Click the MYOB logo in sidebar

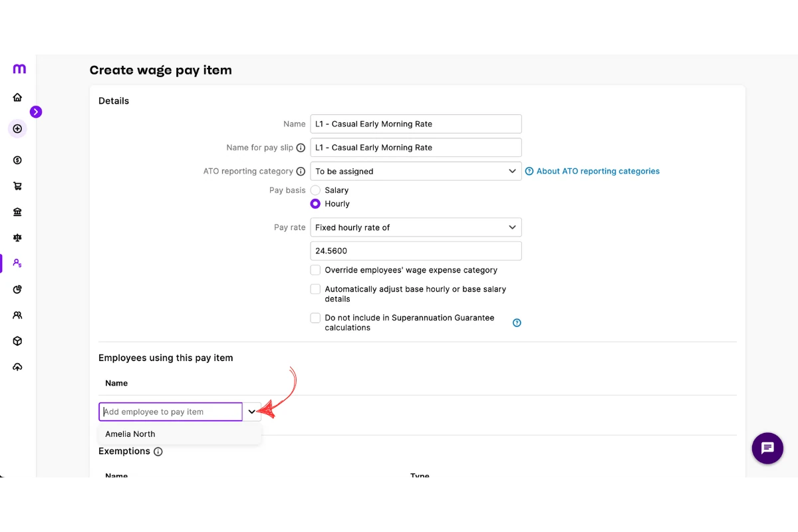(x=19, y=68)
